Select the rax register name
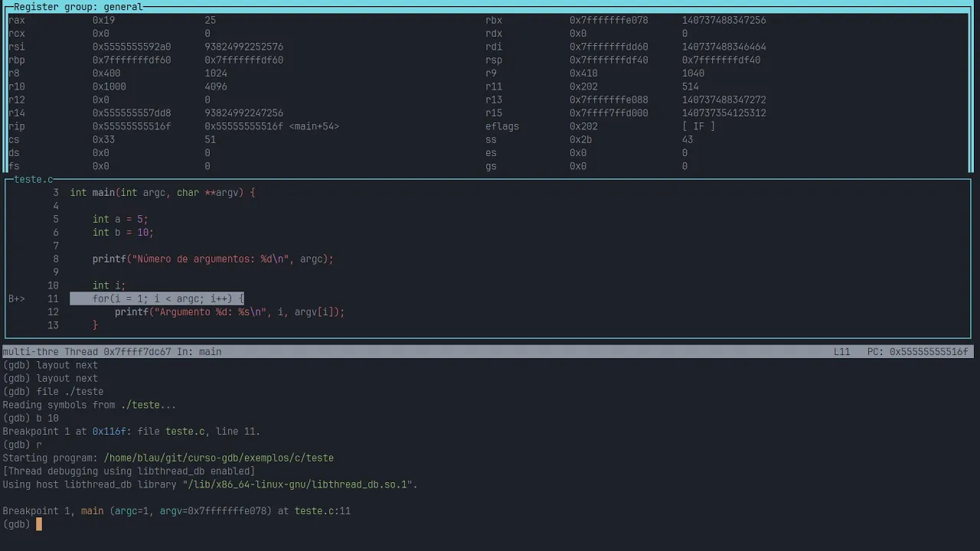Screen dimensions: 980x551 click(17, 21)
